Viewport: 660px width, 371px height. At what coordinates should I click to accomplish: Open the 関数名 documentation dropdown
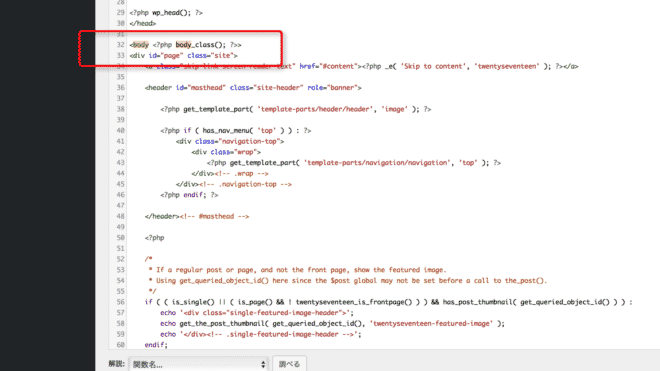pos(199,364)
